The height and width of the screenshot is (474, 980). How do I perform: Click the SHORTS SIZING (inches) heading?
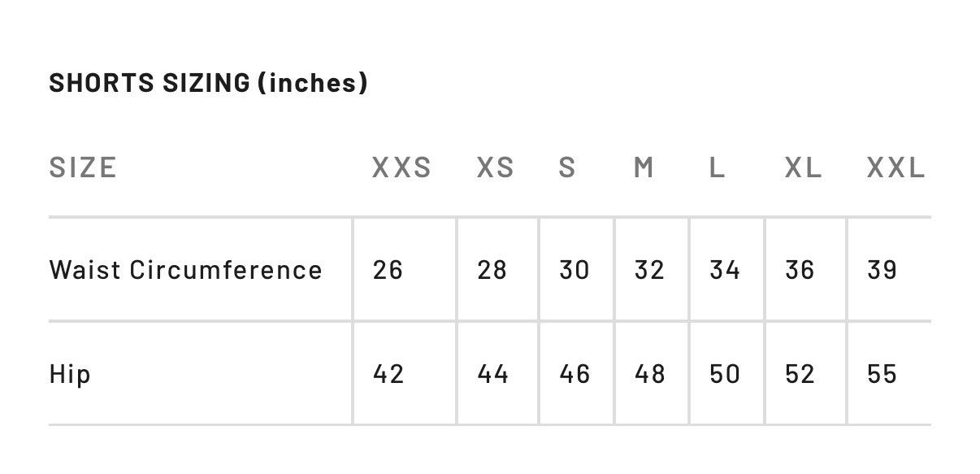pyautogui.click(x=208, y=83)
